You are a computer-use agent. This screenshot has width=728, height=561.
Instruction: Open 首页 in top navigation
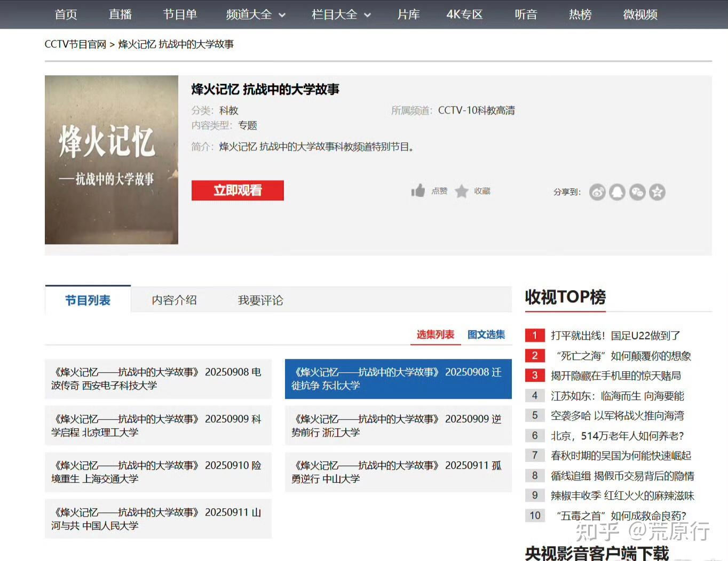pos(66,14)
